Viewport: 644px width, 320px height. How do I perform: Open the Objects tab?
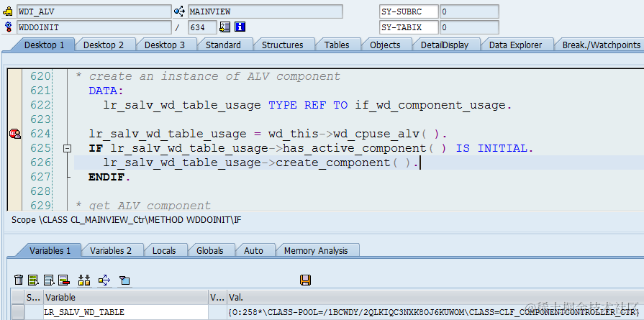point(385,45)
